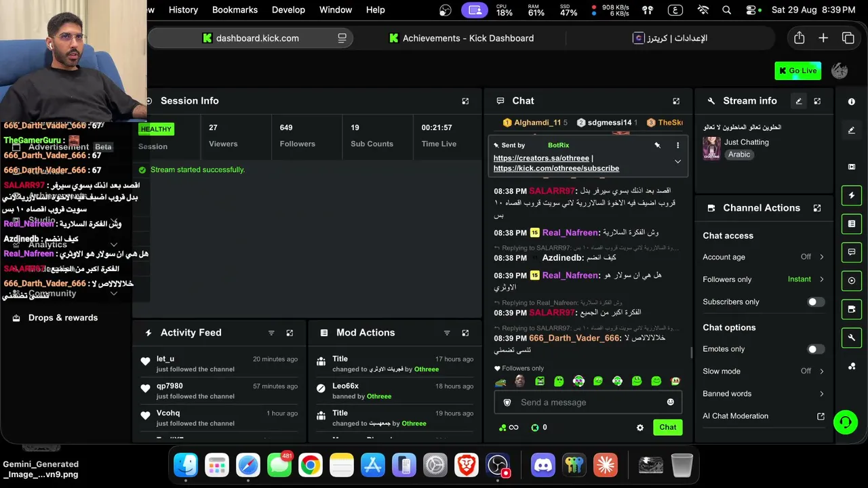
Task: Unpin the BotRix pinned message
Action: tap(657, 145)
